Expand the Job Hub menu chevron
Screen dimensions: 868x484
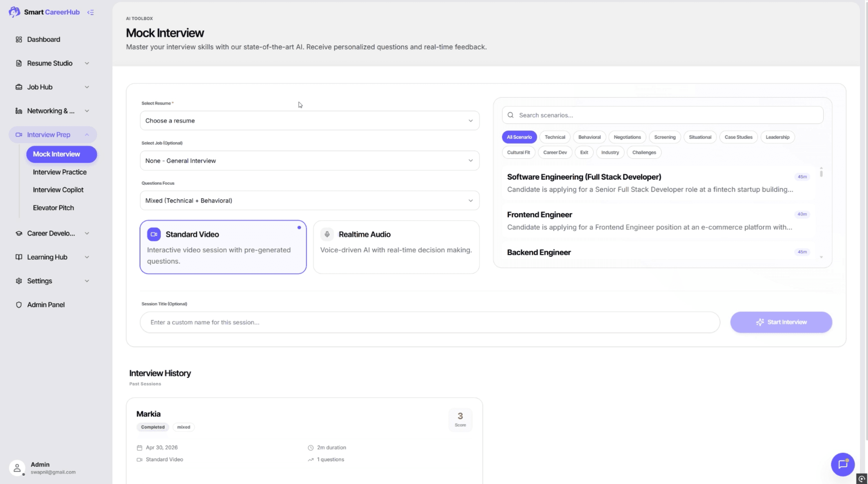click(87, 87)
